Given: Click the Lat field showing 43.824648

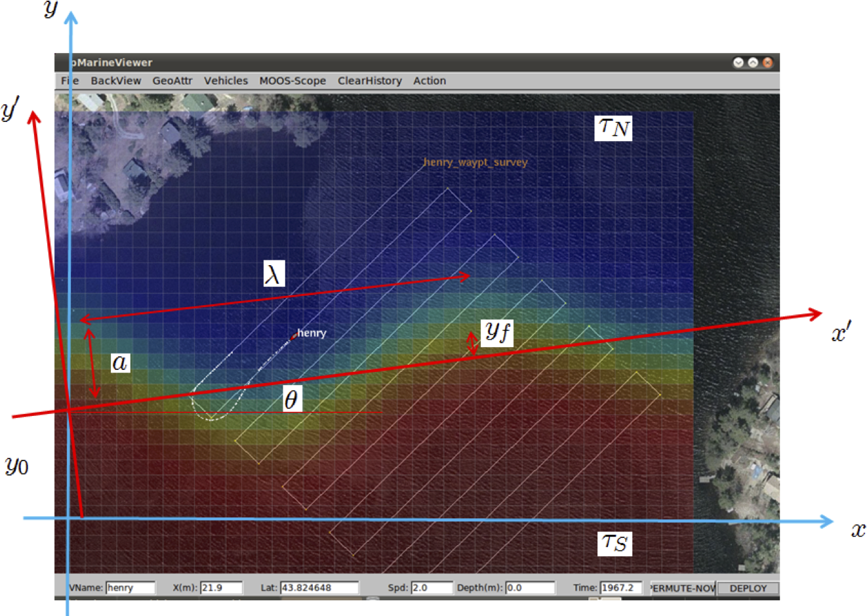Looking at the screenshot, I should tap(319, 588).
